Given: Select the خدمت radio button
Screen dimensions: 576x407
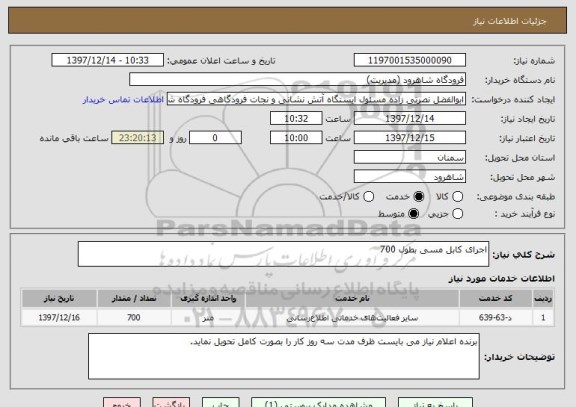Looking at the screenshot, I should tap(419, 197).
